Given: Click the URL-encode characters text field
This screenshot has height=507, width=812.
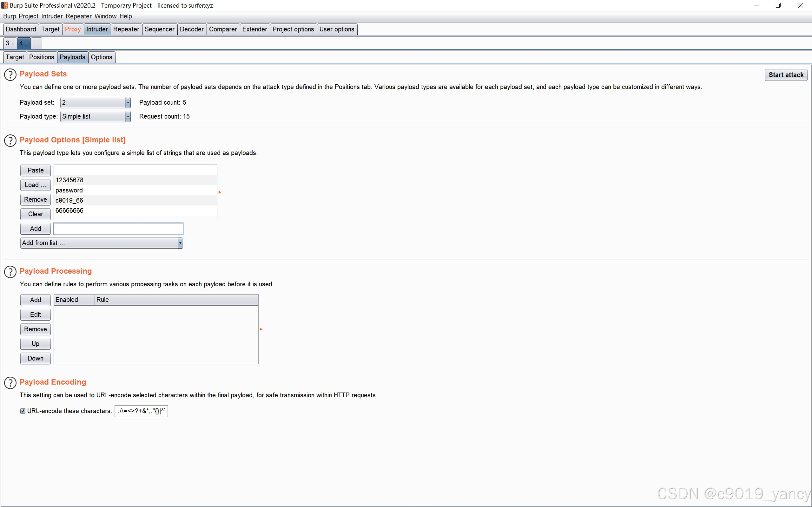Looking at the screenshot, I should (x=141, y=411).
